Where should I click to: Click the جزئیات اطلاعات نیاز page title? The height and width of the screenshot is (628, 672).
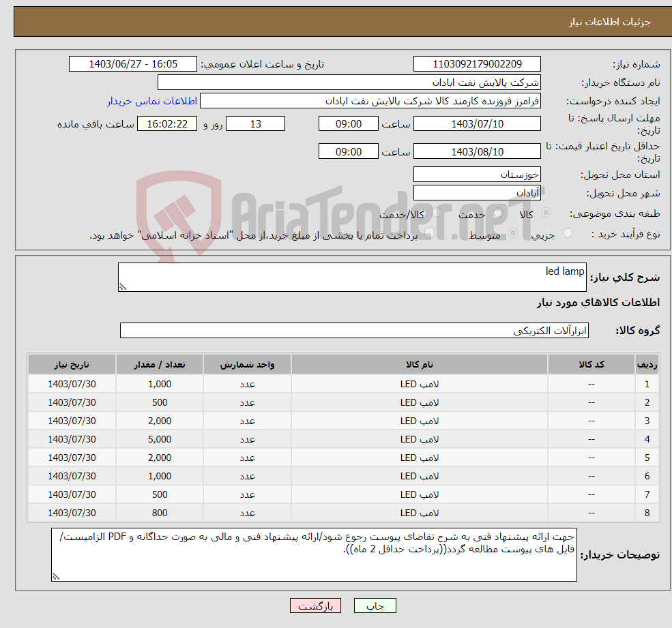610,22
